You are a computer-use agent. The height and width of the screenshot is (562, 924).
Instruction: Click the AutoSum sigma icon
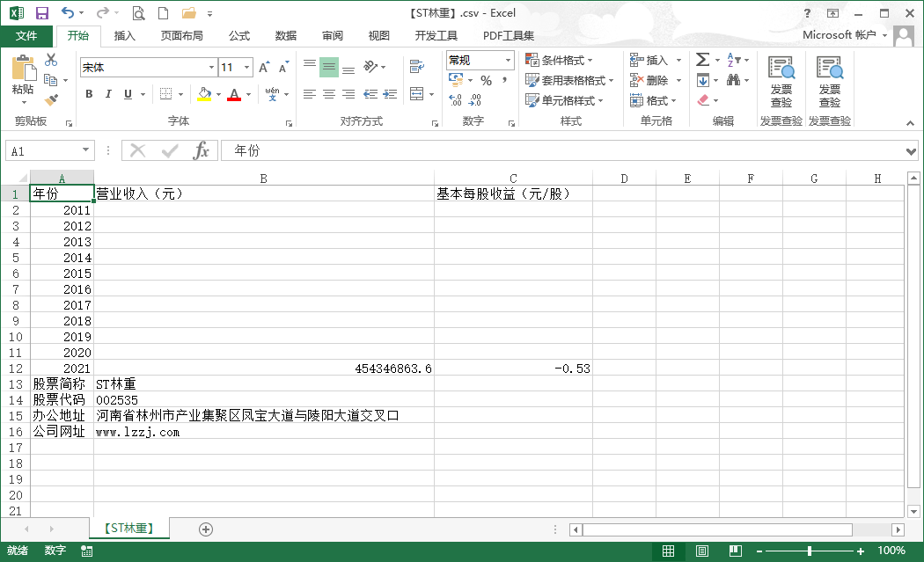tap(702, 60)
